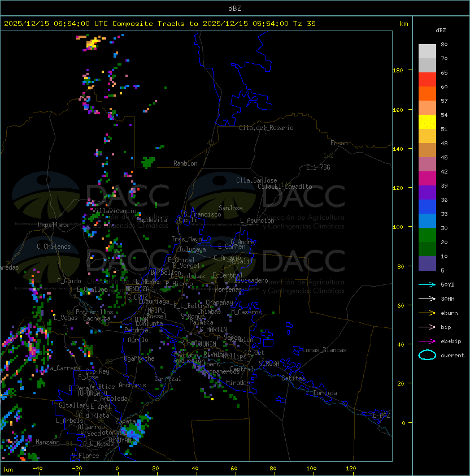The width and height of the screenshot is (470, 476).
Task: Click the 'L_Dormida' map label
Action: pyautogui.click(x=321, y=393)
